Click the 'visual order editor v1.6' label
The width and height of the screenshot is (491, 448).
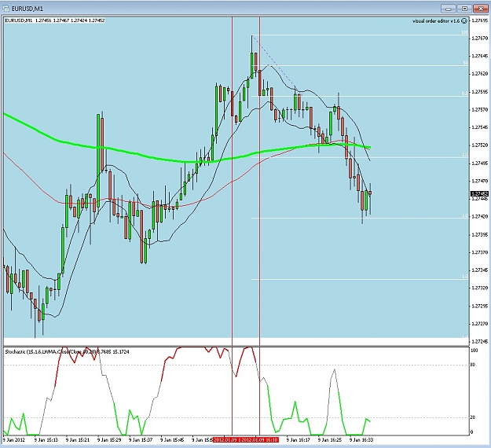436,21
